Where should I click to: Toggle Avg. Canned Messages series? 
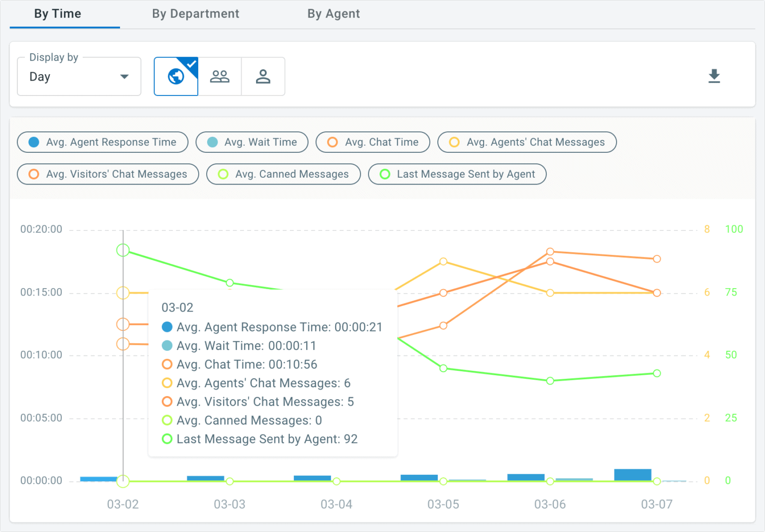pyautogui.click(x=283, y=174)
